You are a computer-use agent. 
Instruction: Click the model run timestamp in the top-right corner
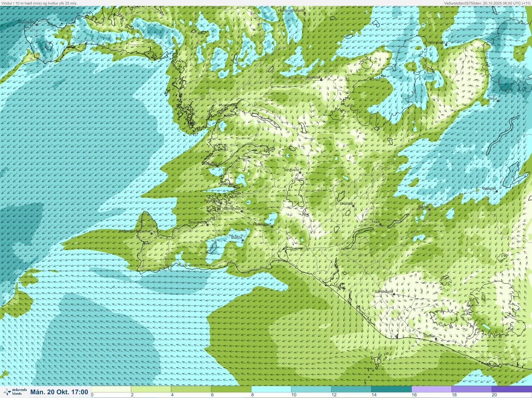pyautogui.click(x=488, y=3)
